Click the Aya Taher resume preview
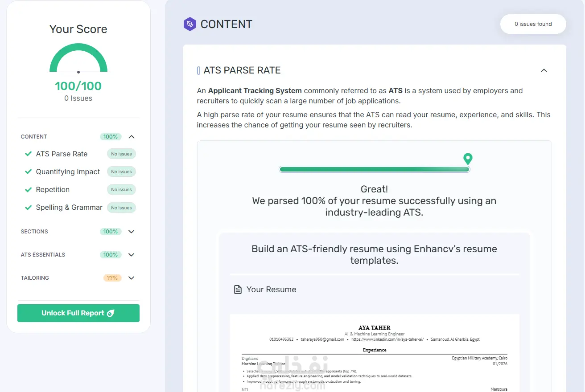 tap(375, 353)
